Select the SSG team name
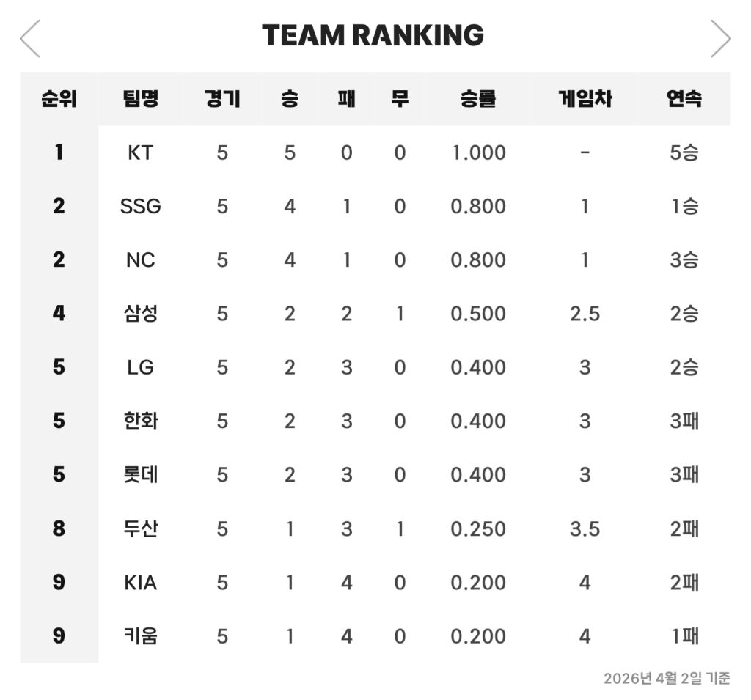This screenshot has height=700, width=751. click(141, 207)
